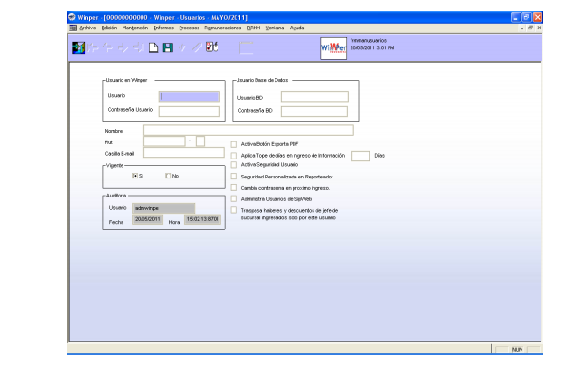Minimize the Winper application window
This screenshot has width=588, height=375.
(x=516, y=17)
